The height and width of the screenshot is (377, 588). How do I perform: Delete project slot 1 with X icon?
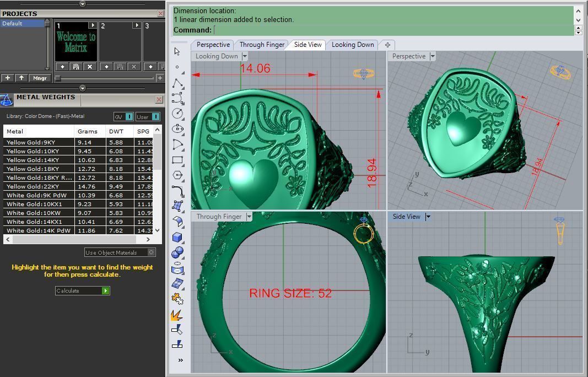(90, 67)
